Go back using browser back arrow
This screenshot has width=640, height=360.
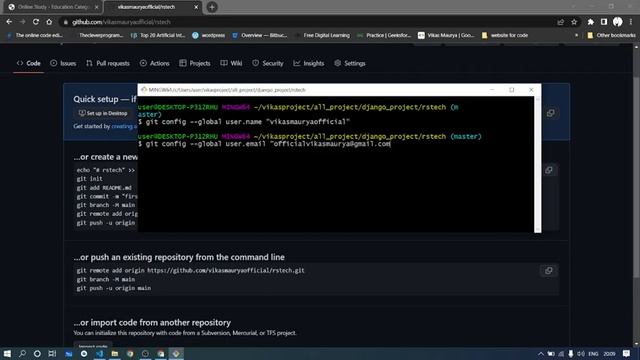9,22
